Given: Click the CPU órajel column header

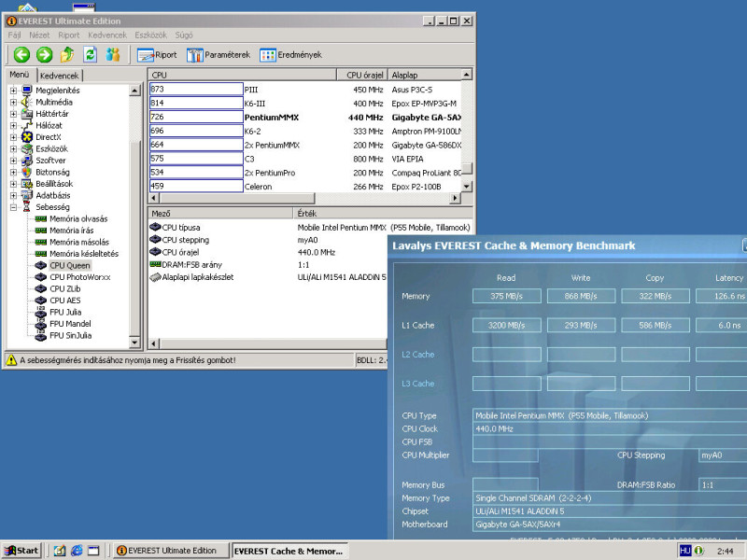Looking at the screenshot, I should pos(362,75).
